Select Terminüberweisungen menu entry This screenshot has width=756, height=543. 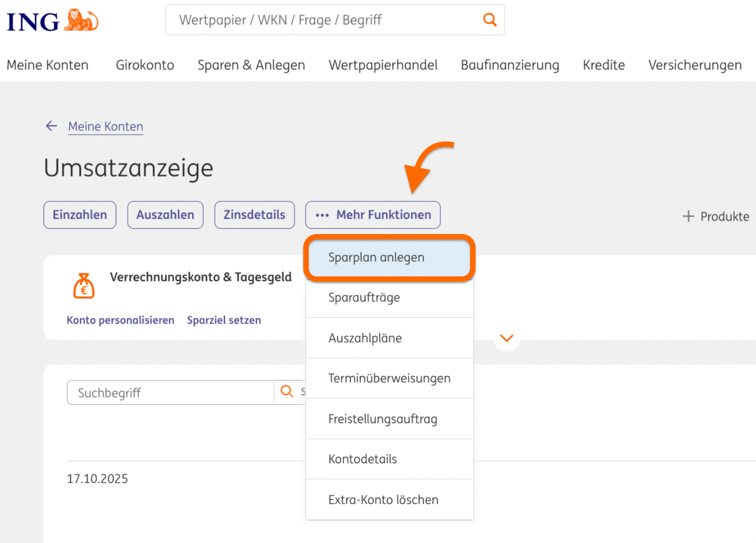coord(389,378)
